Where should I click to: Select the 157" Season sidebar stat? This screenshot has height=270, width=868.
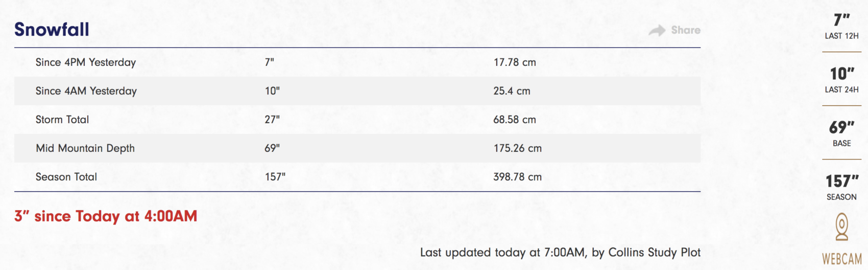[841, 188]
